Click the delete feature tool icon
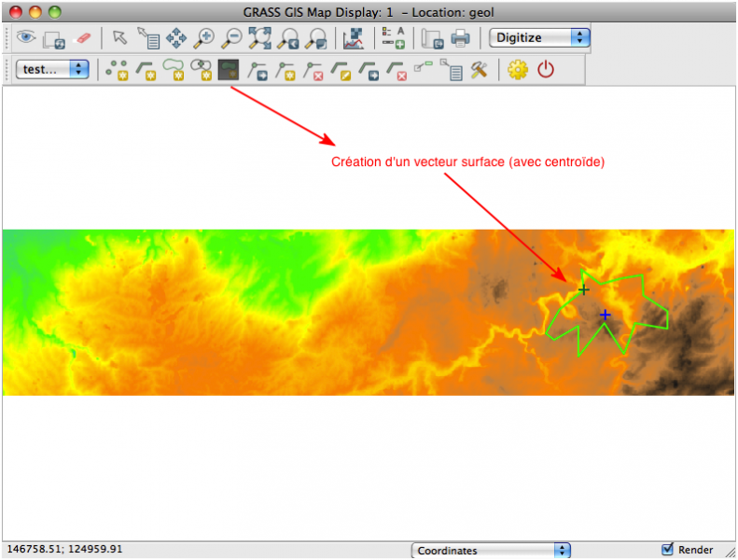Viewport: 738px width, 560px height. pyautogui.click(x=398, y=70)
